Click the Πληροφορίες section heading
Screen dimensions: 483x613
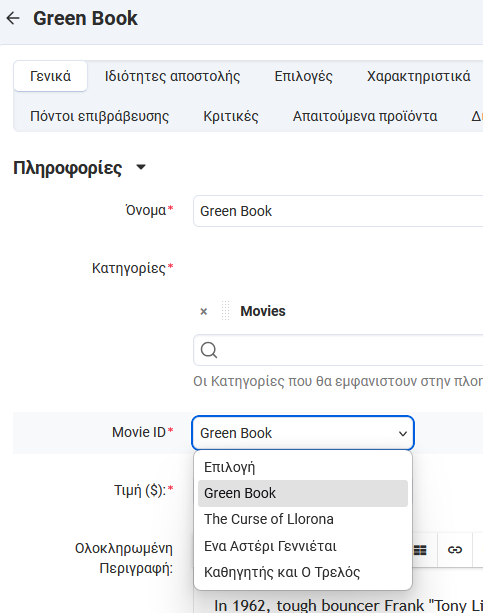coord(68,168)
